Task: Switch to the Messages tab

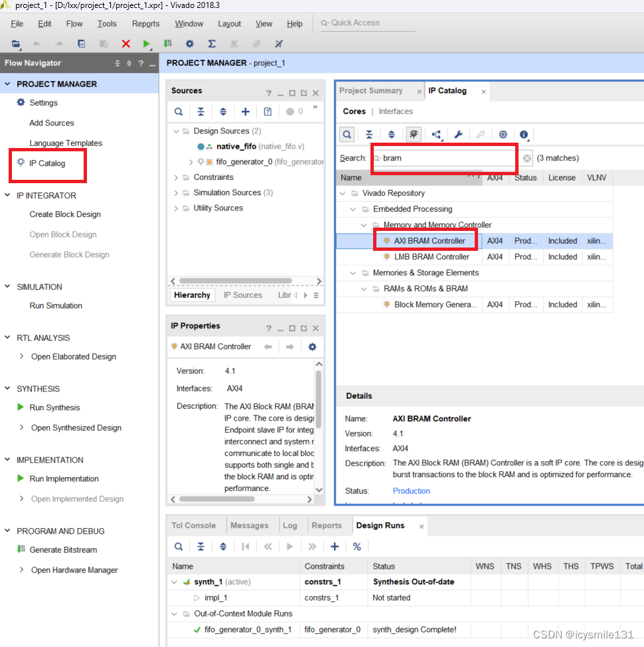Action: point(249,526)
